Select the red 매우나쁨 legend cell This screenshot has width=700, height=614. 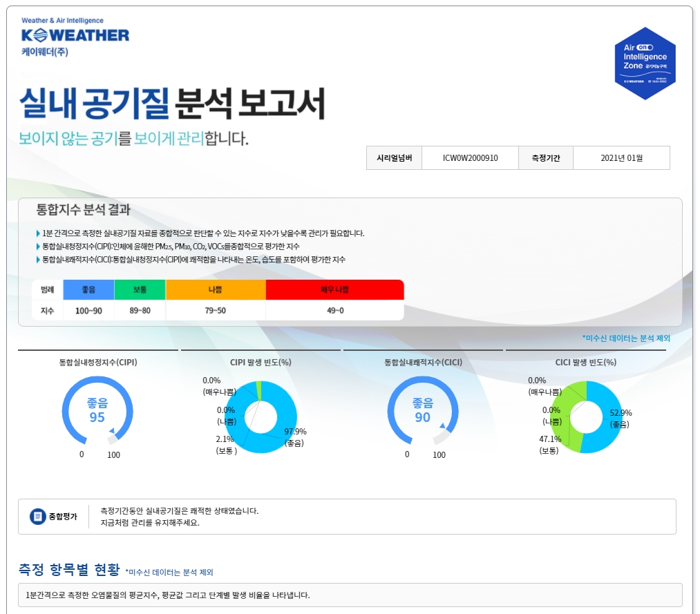click(x=334, y=289)
